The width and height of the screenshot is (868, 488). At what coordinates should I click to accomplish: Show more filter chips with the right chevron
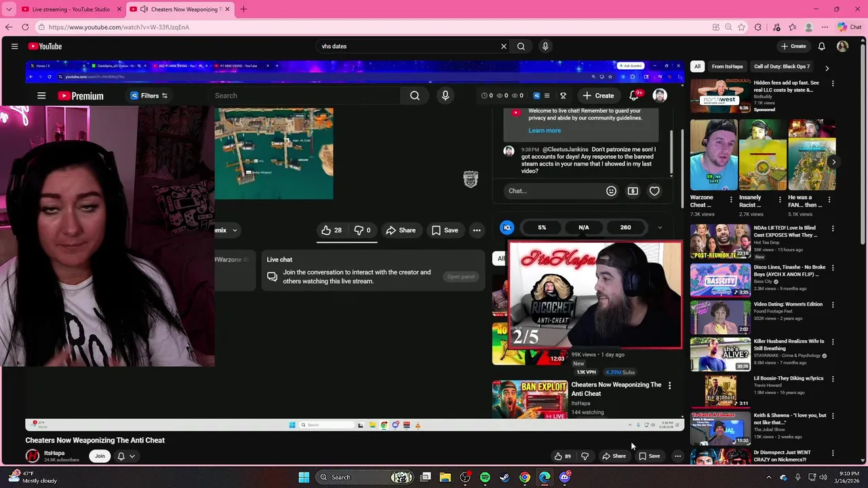pos(827,67)
